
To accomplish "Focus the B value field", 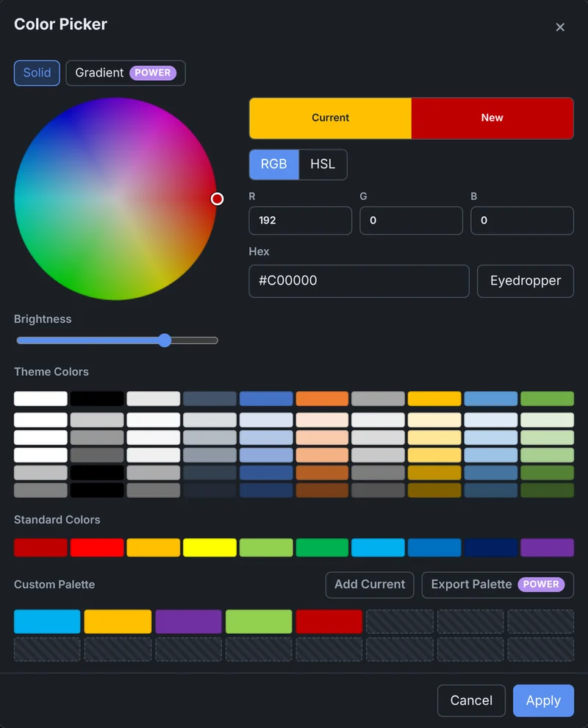I will pos(522,221).
